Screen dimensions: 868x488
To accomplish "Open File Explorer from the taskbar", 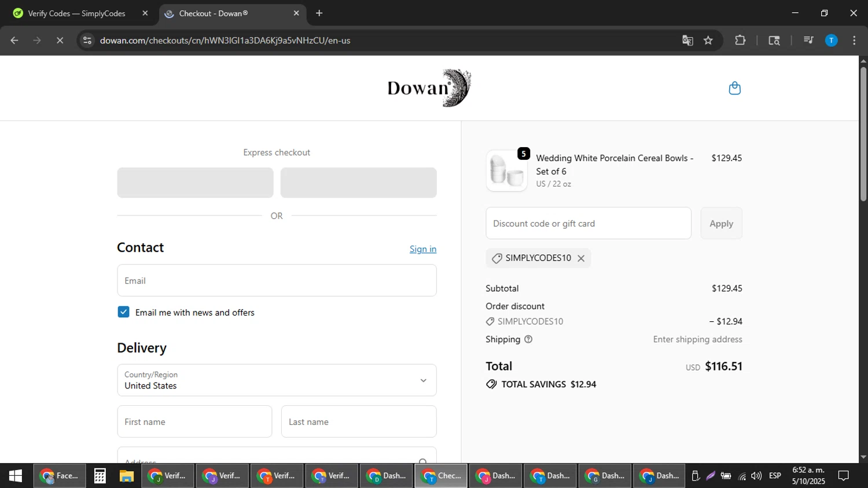I will click(126, 476).
